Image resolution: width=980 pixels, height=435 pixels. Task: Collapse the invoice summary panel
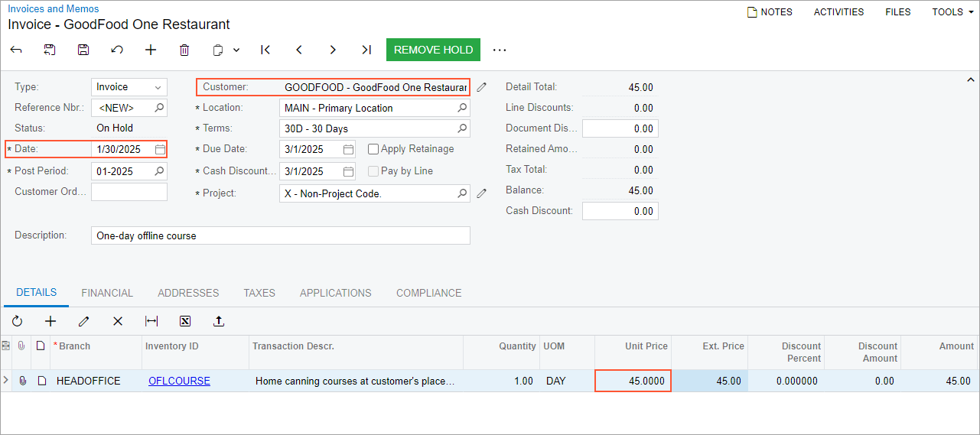(x=971, y=80)
